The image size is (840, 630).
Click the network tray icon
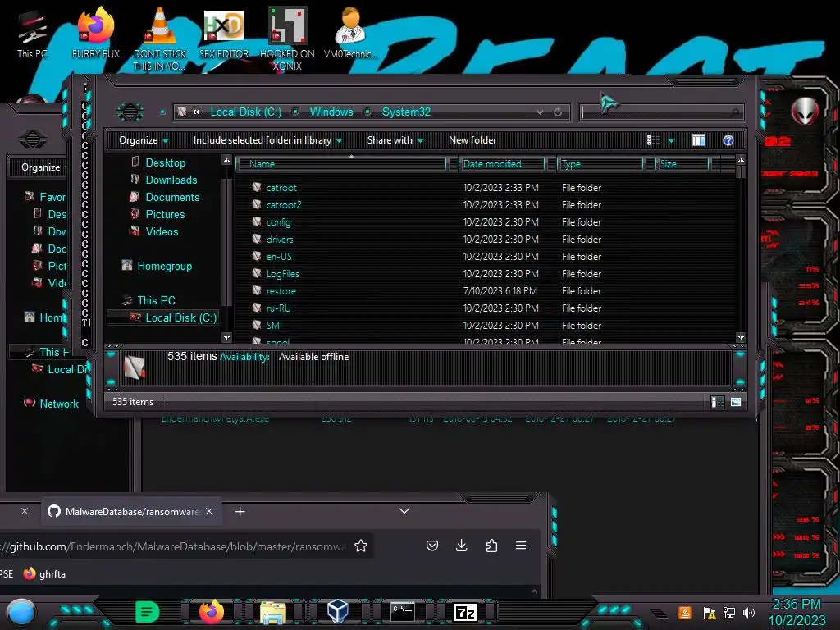(729, 612)
